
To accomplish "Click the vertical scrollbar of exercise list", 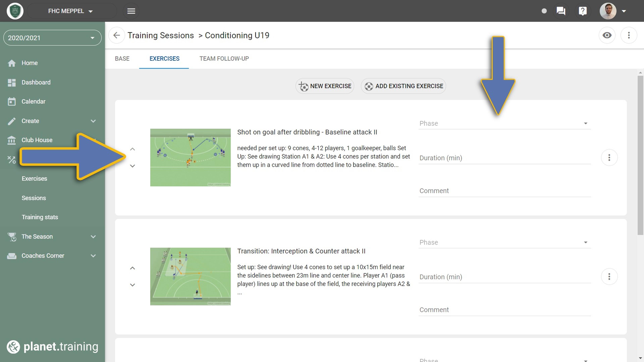I will pyautogui.click(x=640, y=155).
